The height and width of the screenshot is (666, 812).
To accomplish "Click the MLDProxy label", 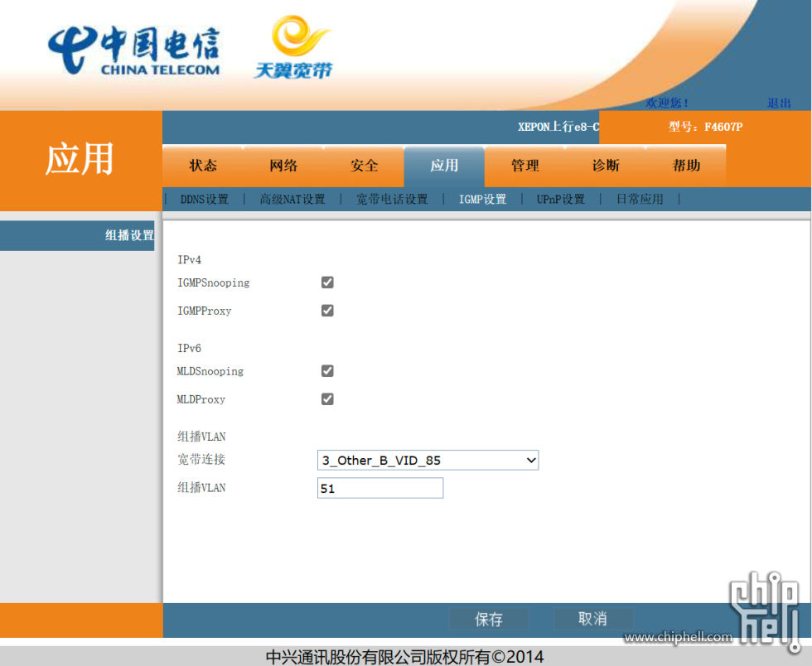I will [x=201, y=399].
